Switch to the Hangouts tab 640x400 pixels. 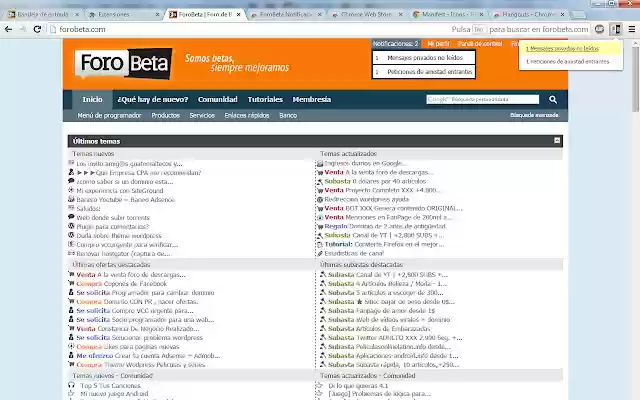coord(527,14)
